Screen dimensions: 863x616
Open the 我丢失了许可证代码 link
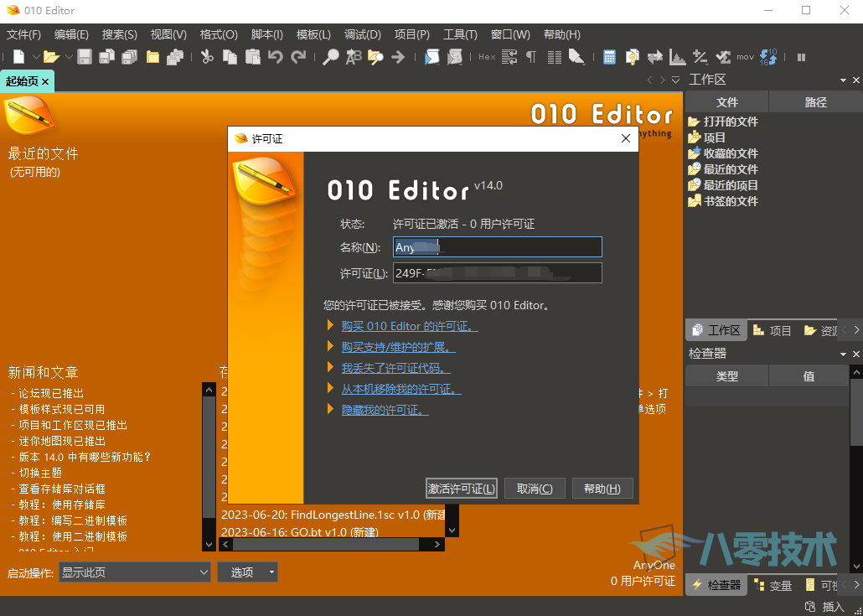pyautogui.click(x=395, y=368)
